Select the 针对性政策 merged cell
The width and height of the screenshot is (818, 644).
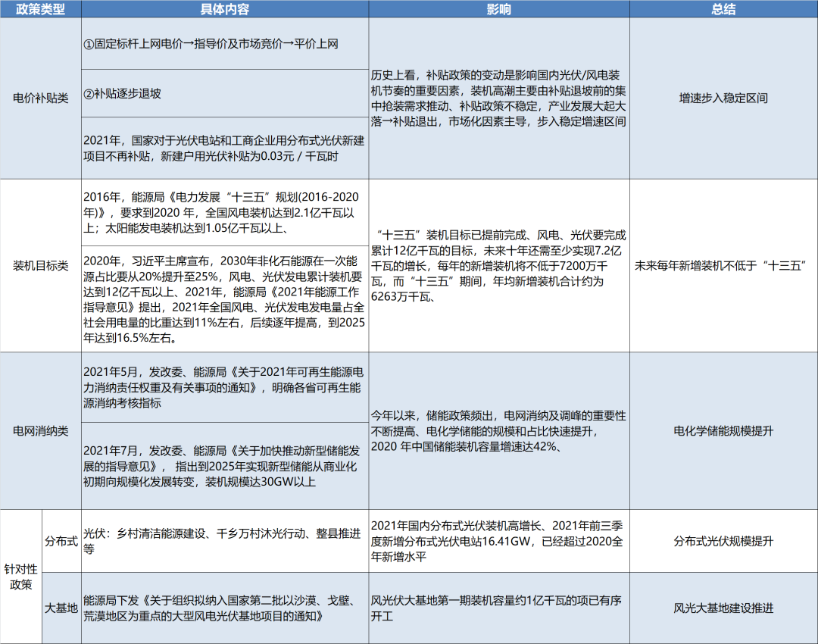click(x=21, y=577)
